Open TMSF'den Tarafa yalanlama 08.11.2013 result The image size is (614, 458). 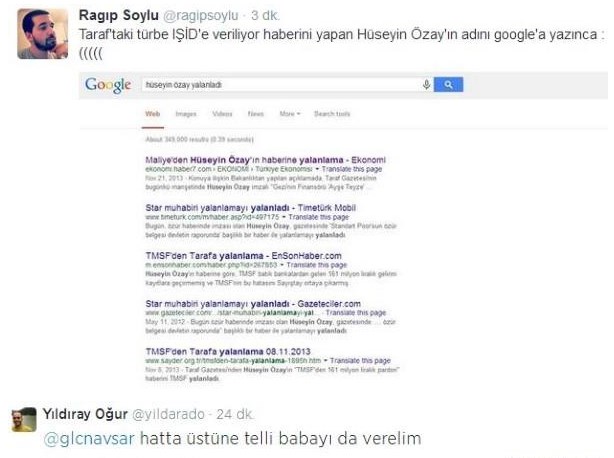tap(228, 351)
